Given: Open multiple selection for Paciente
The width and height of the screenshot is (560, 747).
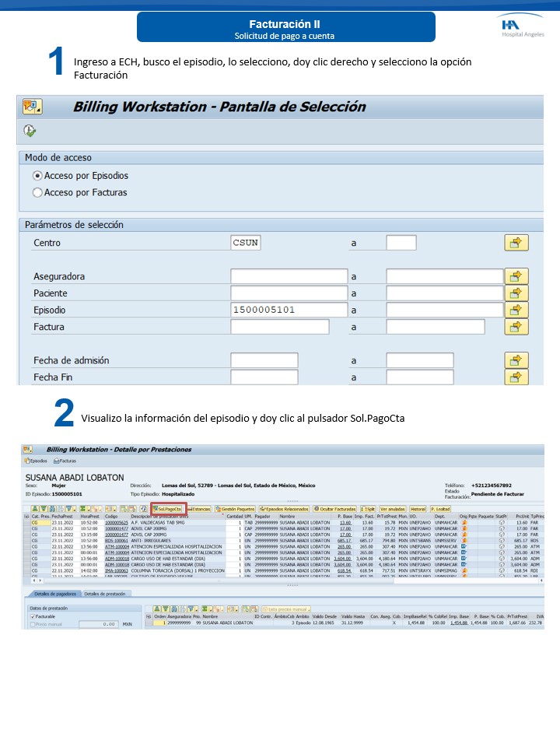Looking at the screenshot, I should click(516, 293).
